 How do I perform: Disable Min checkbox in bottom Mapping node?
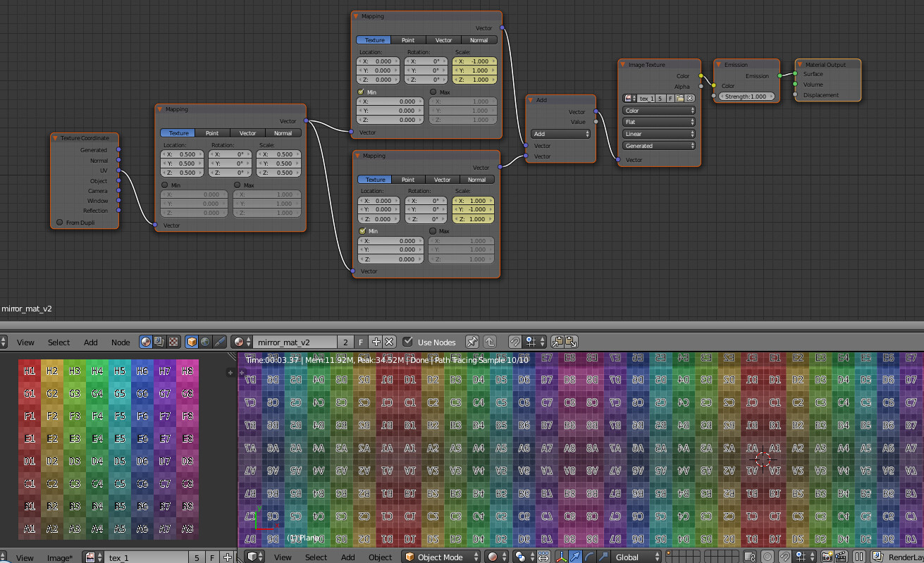point(362,231)
